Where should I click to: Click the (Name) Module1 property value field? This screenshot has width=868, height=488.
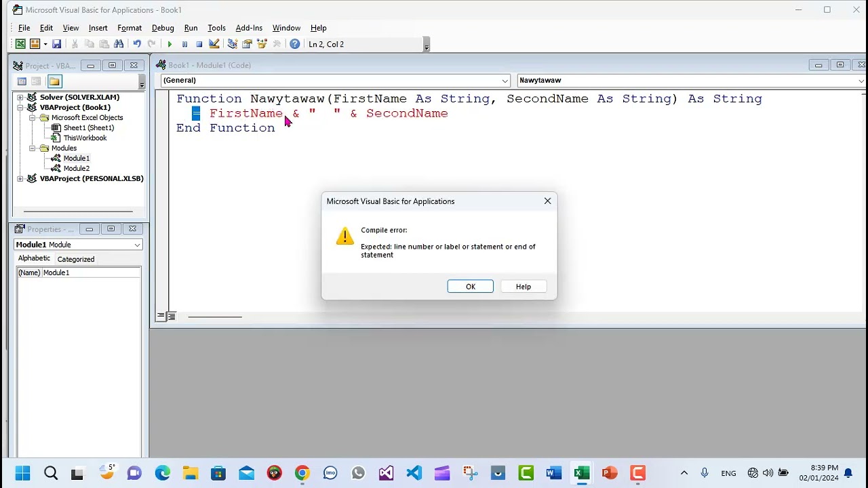coord(92,272)
